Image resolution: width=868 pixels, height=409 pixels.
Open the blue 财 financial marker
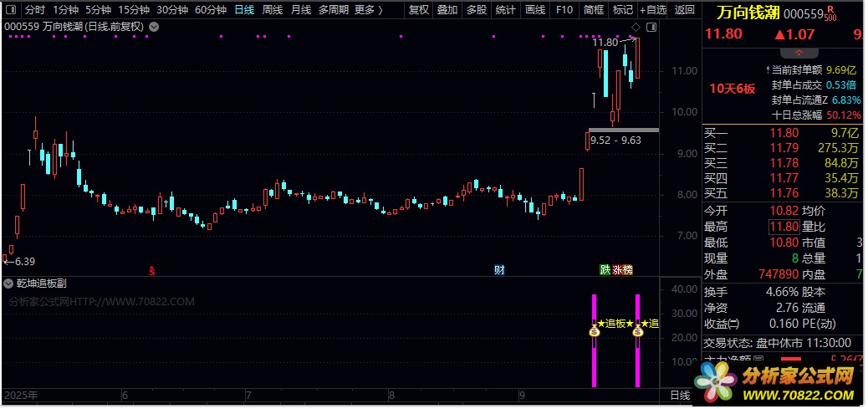[x=499, y=270]
